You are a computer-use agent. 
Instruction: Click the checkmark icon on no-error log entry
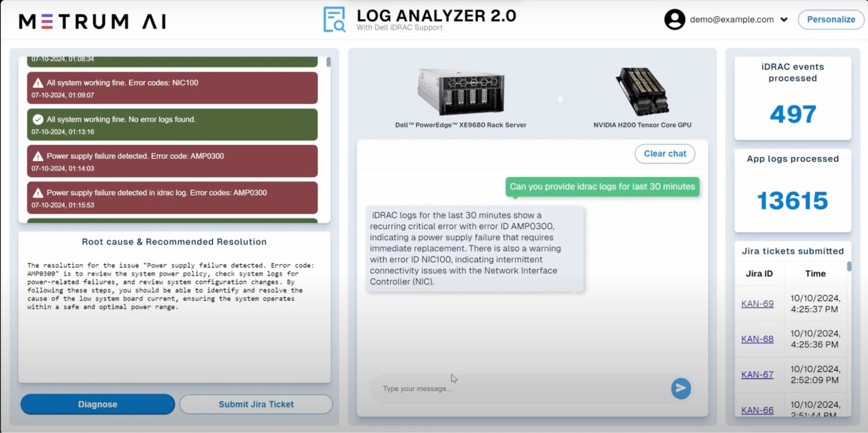coord(38,119)
